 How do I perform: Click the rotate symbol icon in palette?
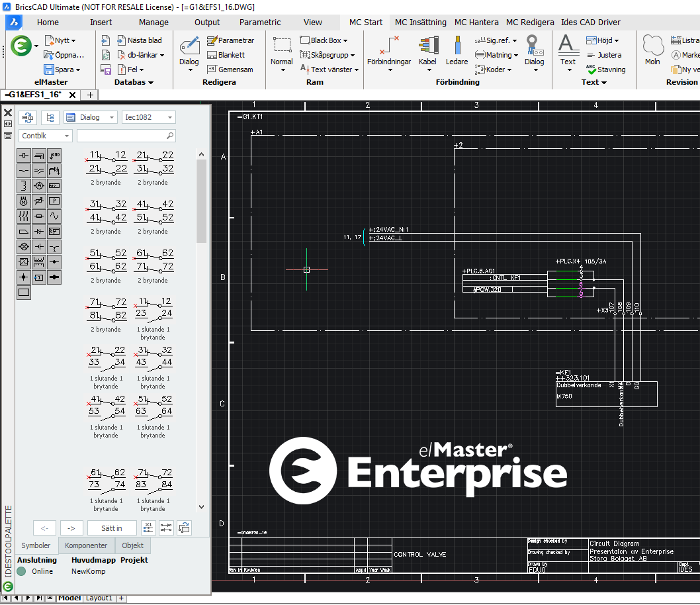tap(184, 528)
